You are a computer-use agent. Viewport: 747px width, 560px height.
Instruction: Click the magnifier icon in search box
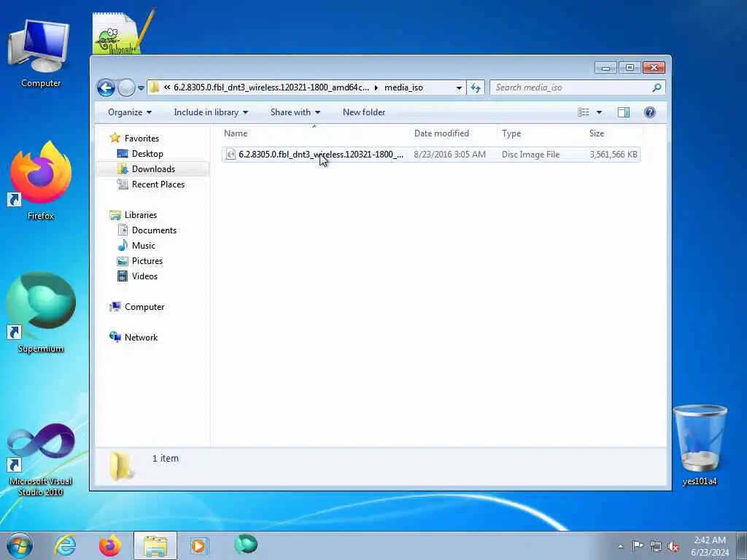657,87
